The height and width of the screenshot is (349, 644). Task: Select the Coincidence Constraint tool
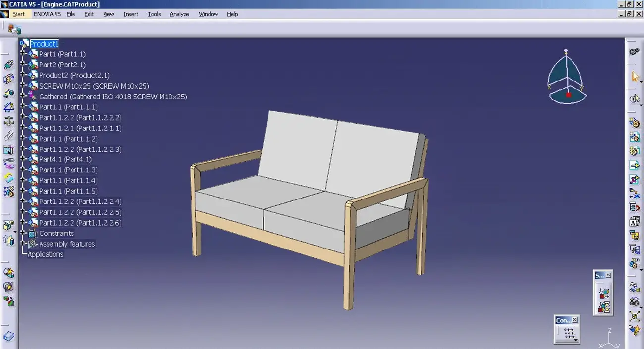pyautogui.click(x=8, y=65)
